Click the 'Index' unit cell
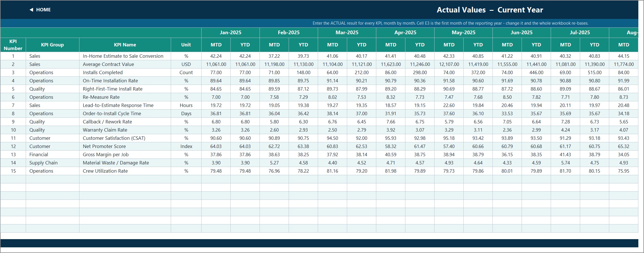 (x=186, y=146)
